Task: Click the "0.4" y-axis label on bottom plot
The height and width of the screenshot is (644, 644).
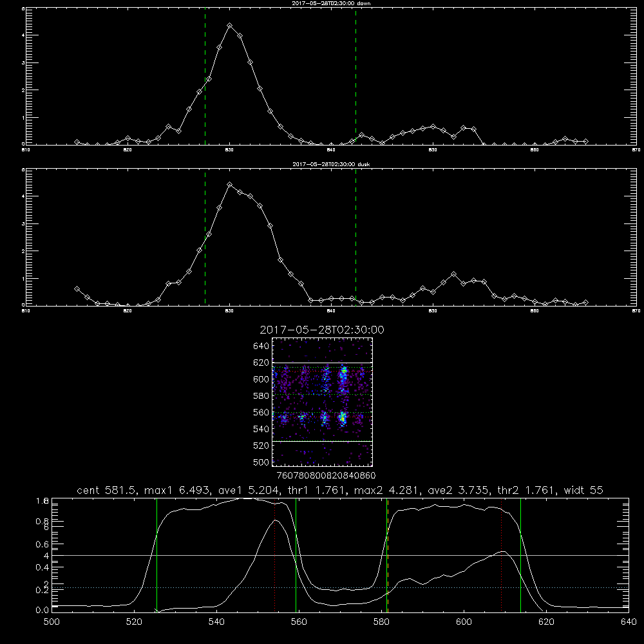Action: pos(43,567)
